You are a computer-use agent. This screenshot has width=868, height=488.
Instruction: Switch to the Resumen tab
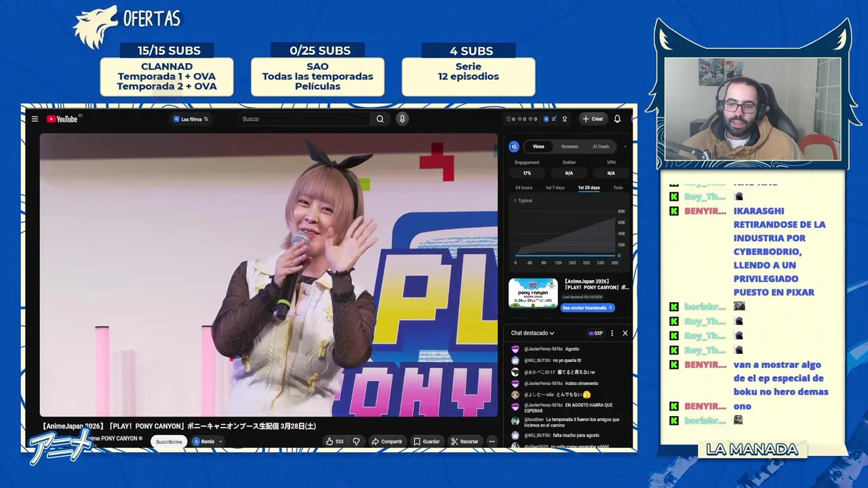(x=570, y=146)
